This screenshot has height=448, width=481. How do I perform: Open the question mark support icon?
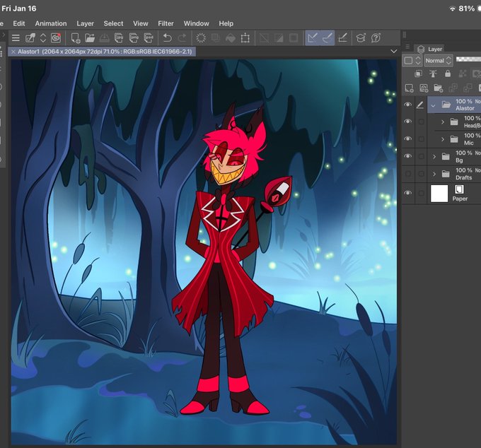point(376,38)
